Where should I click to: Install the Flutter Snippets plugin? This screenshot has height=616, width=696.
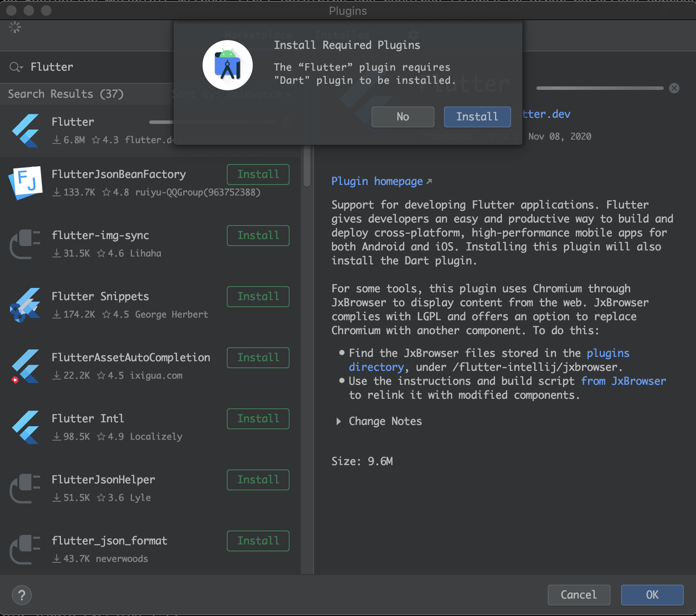pyautogui.click(x=258, y=297)
